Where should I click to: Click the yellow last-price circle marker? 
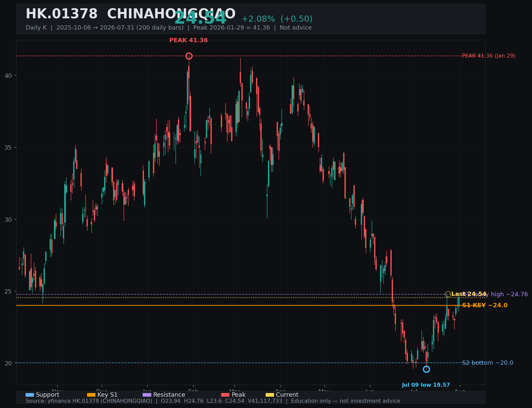(448, 294)
